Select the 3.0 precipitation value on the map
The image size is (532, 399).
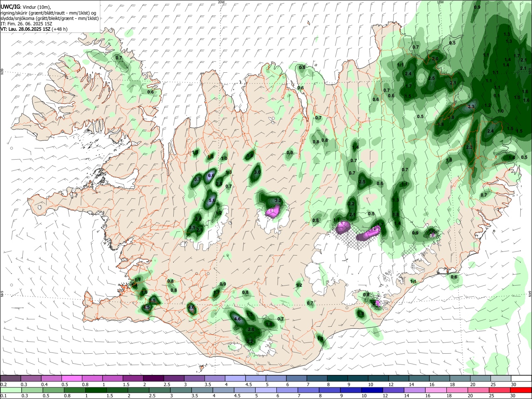[x=257, y=172]
